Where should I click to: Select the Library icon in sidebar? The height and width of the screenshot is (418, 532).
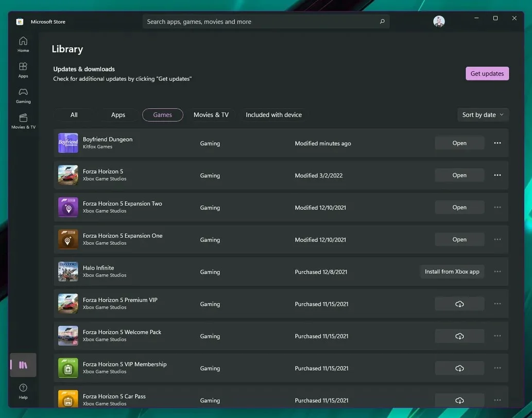click(x=23, y=365)
